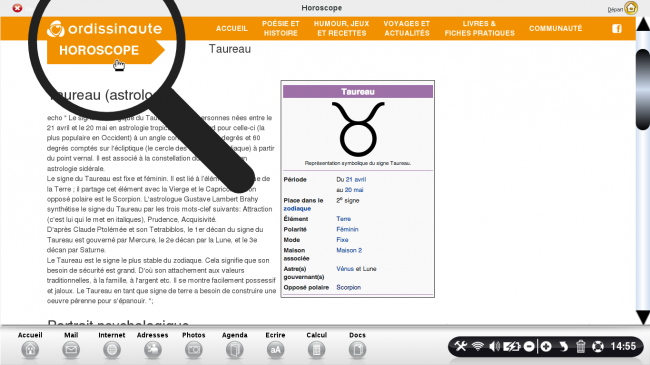The width and height of the screenshot is (650, 365).
Task: Open settings tools wrench icon
Action: [x=461, y=346]
